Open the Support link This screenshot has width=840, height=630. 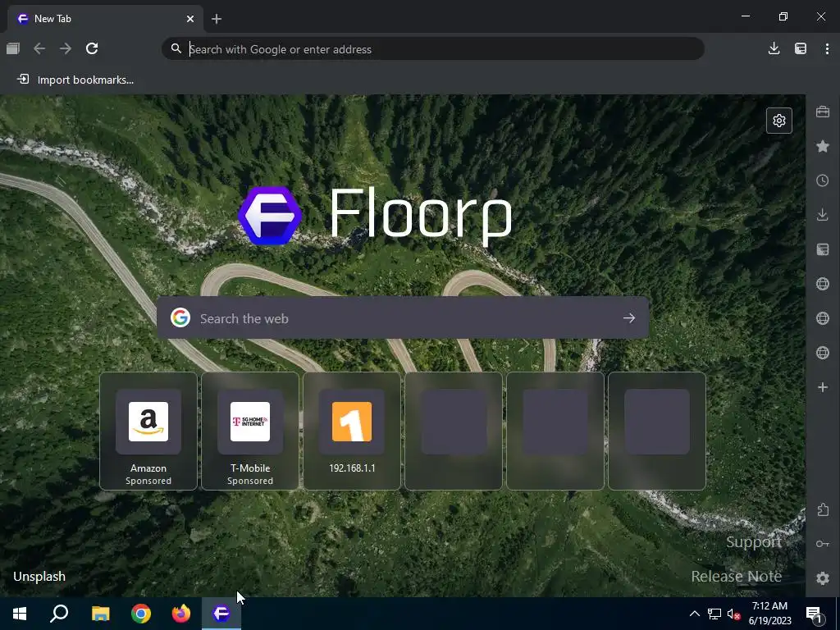tap(753, 542)
